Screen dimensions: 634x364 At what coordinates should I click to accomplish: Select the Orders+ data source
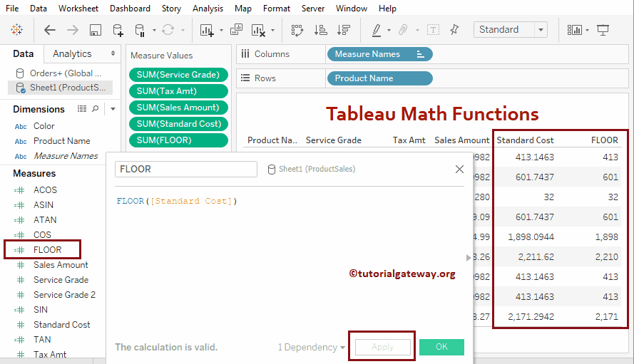point(59,73)
